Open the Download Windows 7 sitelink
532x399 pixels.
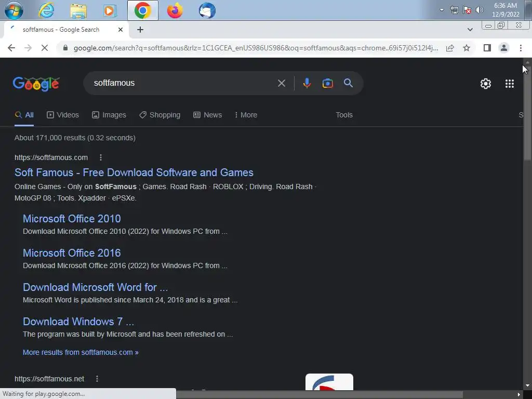tap(78, 321)
